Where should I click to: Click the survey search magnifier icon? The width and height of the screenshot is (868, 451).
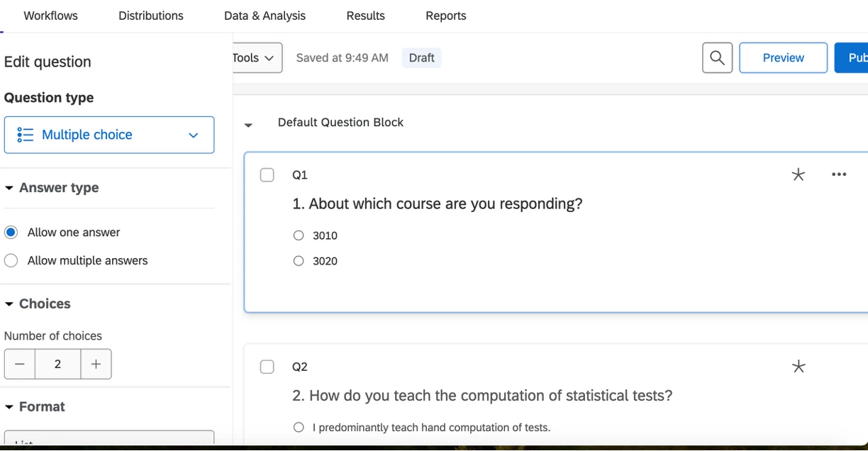[x=717, y=57]
